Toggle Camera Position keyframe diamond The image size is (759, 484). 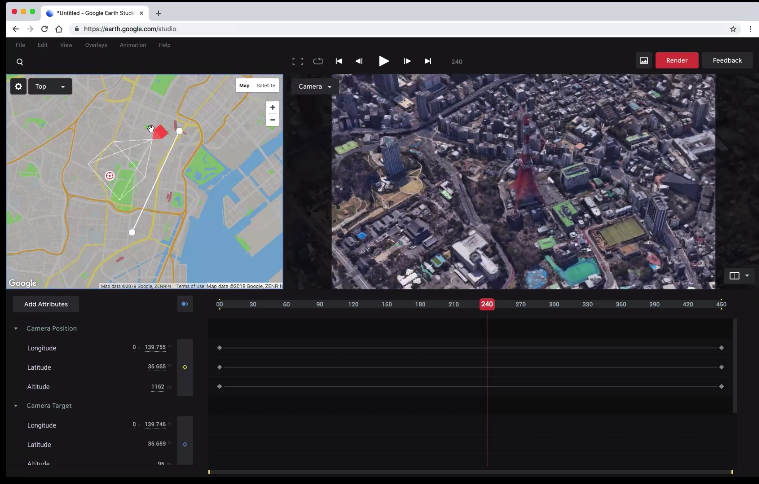(185, 367)
